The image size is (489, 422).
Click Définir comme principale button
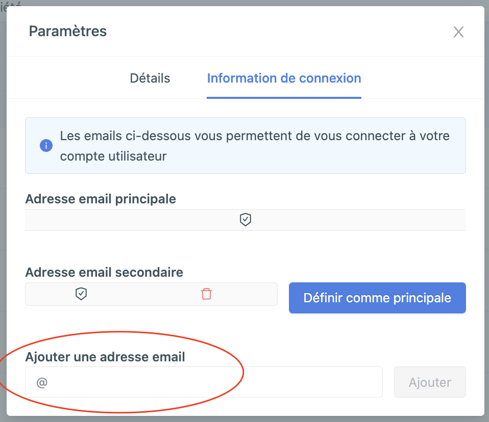point(377,298)
